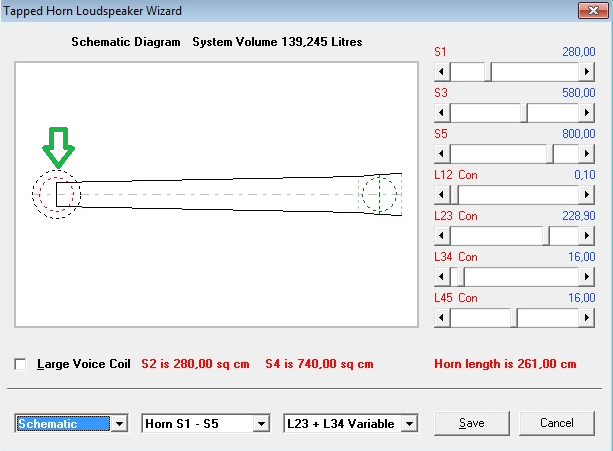
Task: Click the horn schematic diagram
Action: pyautogui.click(x=217, y=194)
